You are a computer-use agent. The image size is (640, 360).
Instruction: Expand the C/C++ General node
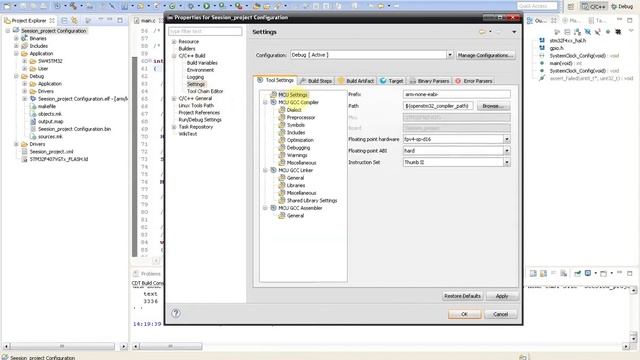tap(174, 98)
